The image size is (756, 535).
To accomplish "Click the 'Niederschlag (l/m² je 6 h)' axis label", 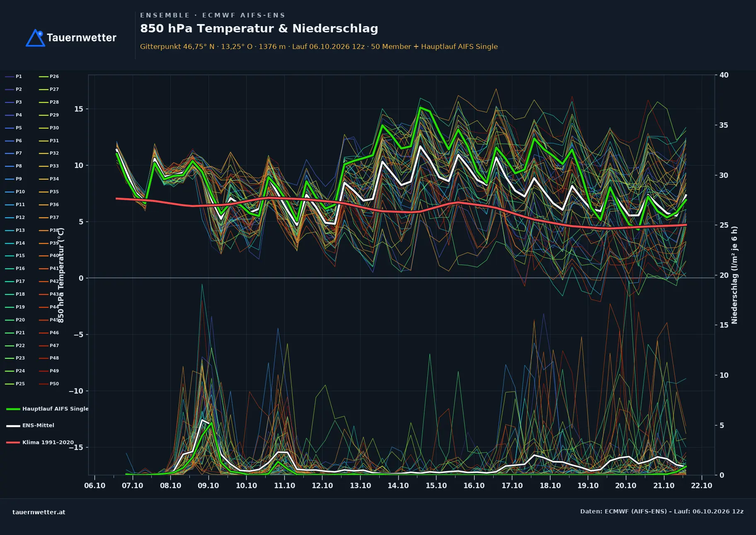I will pyautogui.click(x=734, y=275).
